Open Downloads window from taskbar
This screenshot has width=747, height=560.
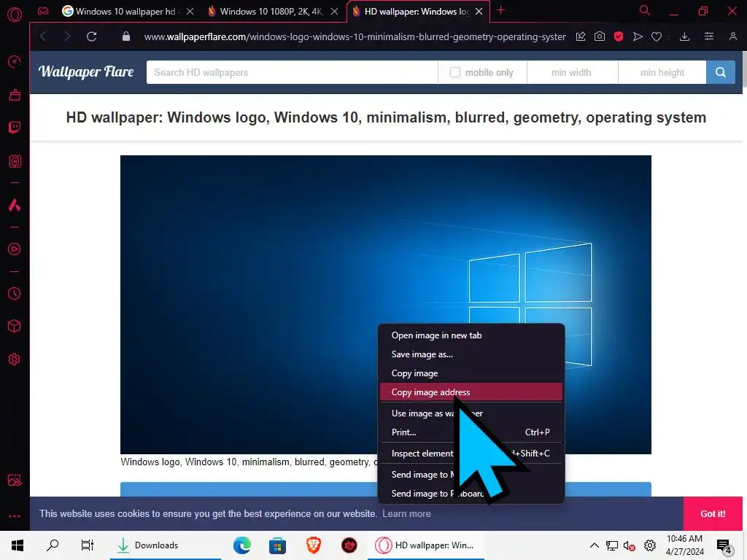coord(165,545)
